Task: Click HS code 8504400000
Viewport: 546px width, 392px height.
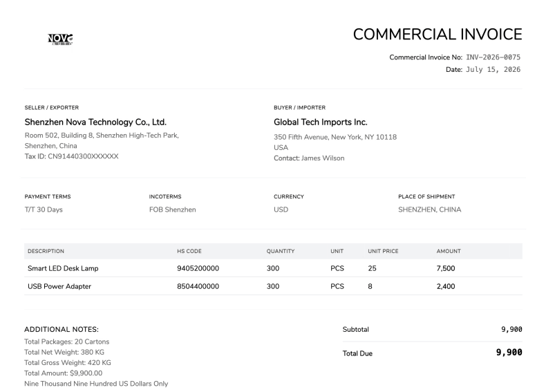Action: click(x=198, y=286)
